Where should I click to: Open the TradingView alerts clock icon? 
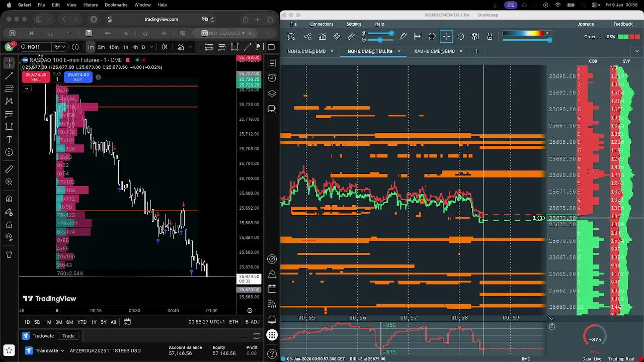click(x=272, y=78)
